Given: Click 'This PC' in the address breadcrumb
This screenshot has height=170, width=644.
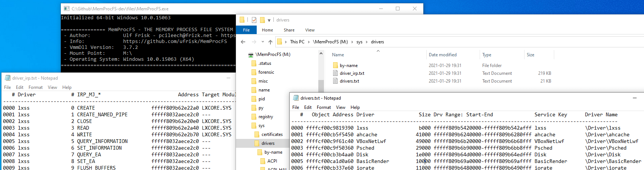Looking at the screenshot, I should [x=297, y=42].
